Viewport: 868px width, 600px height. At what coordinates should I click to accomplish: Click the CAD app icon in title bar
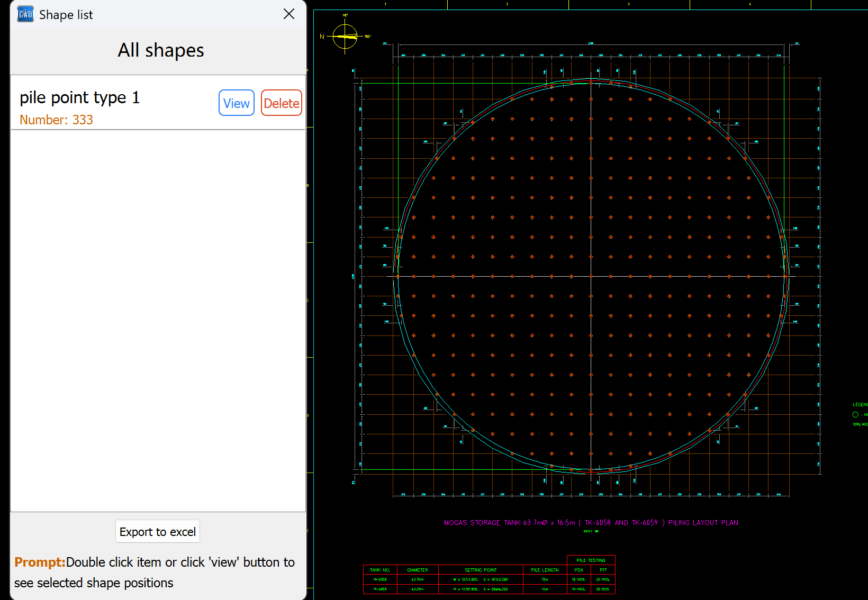25,14
